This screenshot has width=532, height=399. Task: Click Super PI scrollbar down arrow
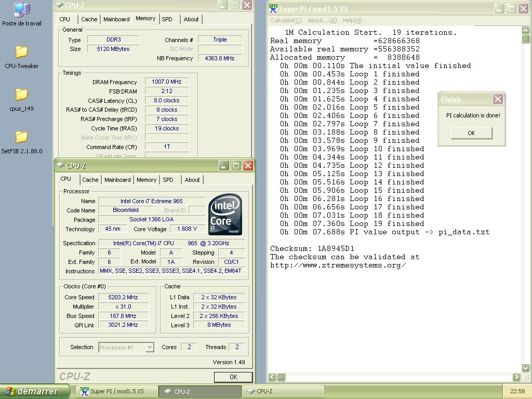pyautogui.click(x=526, y=368)
